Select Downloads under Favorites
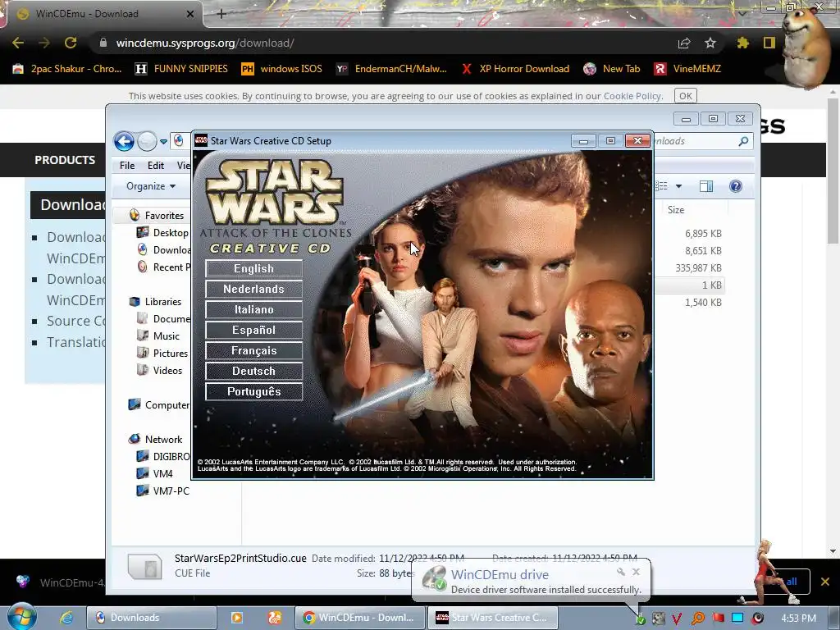The width and height of the screenshot is (840, 630). click(x=163, y=249)
